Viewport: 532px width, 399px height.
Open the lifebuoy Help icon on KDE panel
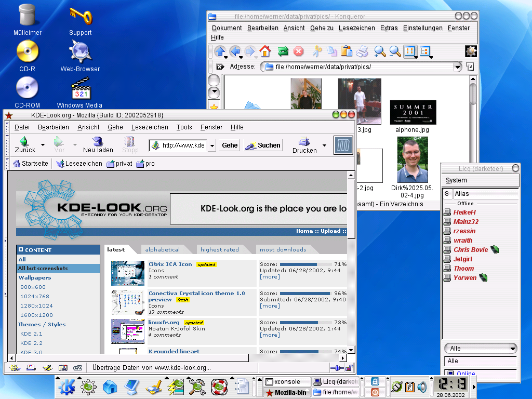[x=219, y=387]
